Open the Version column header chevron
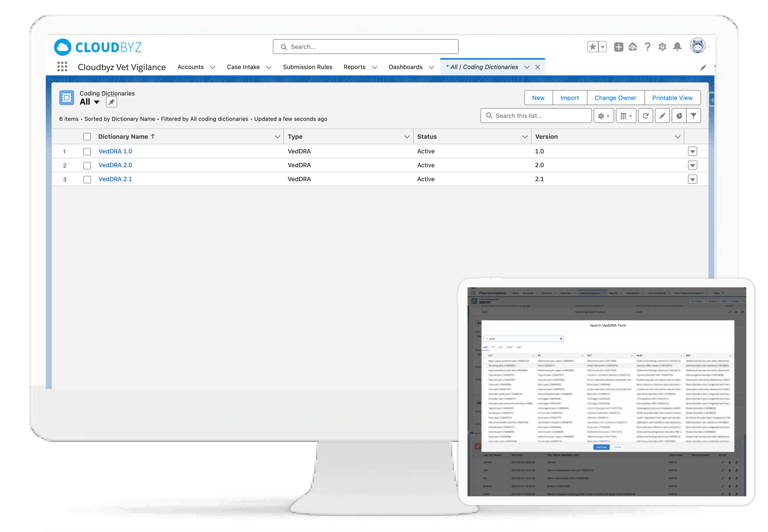768x532 pixels. (x=678, y=137)
